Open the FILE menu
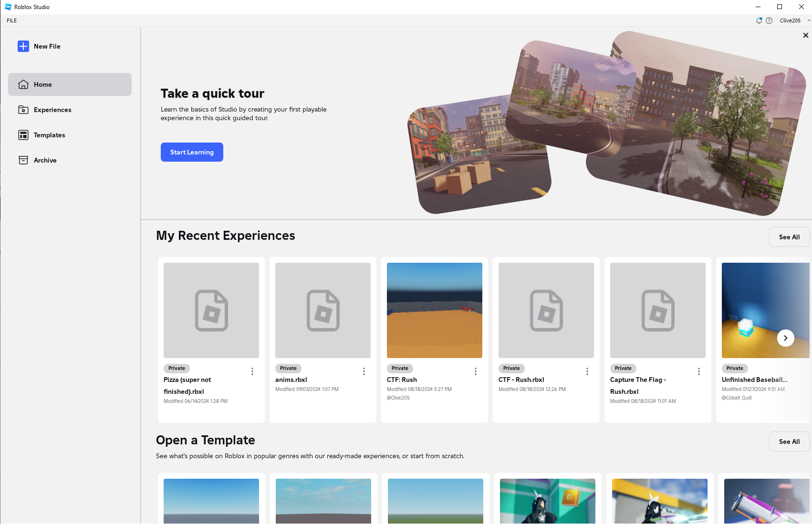The width and height of the screenshot is (812, 524). point(12,21)
